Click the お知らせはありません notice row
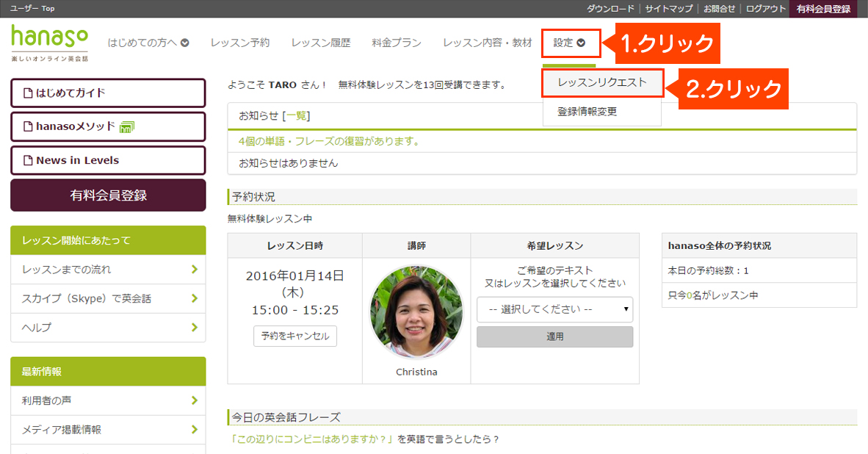Screen dimensions: 868x454 pyautogui.click(x=542, y=163)
